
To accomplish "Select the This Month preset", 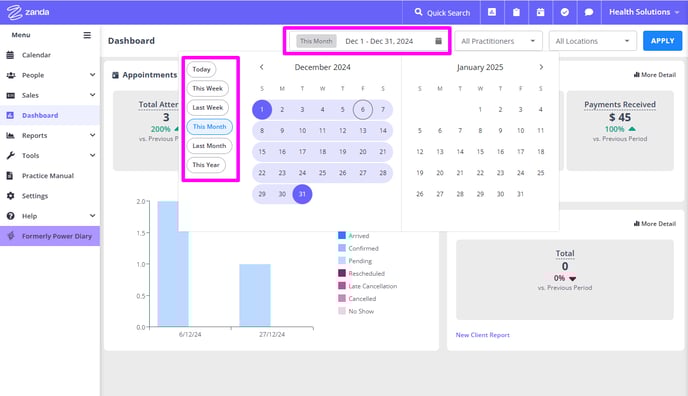I will coord(209,127).
